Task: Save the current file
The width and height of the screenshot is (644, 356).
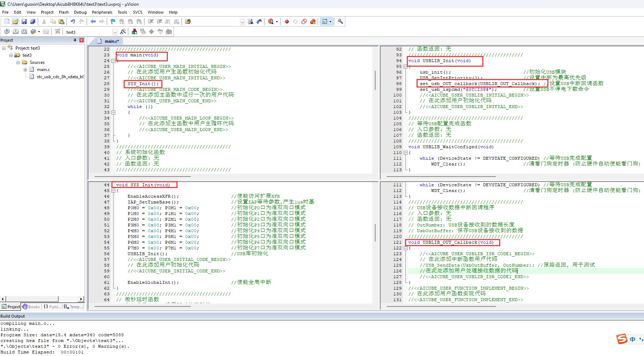Action: pyautogui.click(x=24, y=22)
